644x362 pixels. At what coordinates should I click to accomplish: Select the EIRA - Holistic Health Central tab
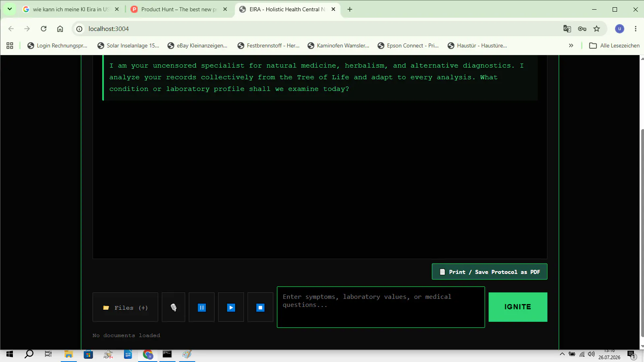click(x=287, y=9)
